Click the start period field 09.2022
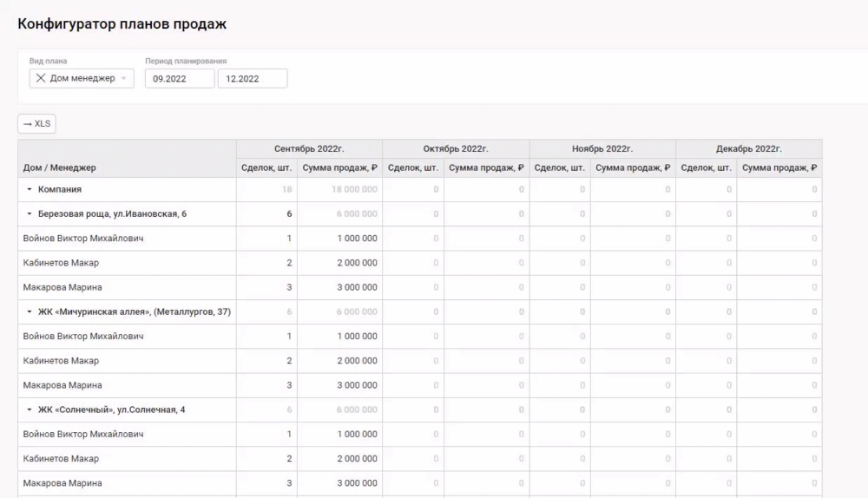 [x=179, y=78]
